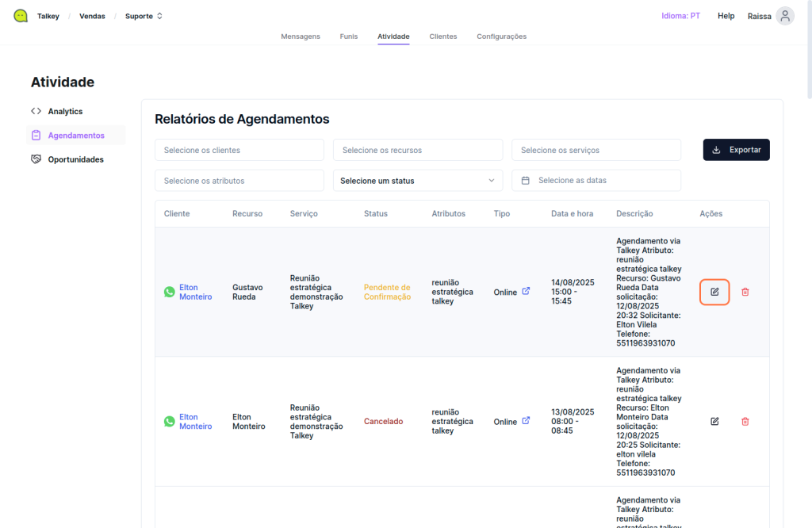This screenshot has width=812, height=528.
Task: Edit the canceled appointment row
Action: pos(714,421)
